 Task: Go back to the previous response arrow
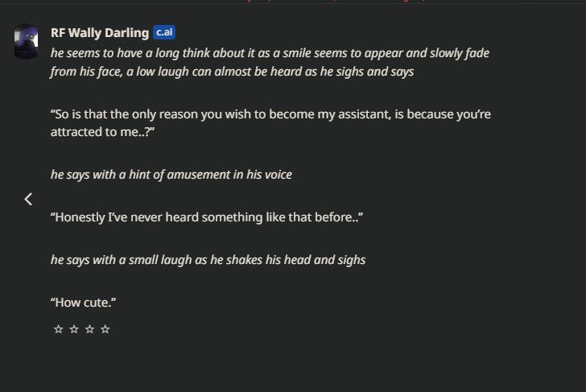[x=28, y=199]
